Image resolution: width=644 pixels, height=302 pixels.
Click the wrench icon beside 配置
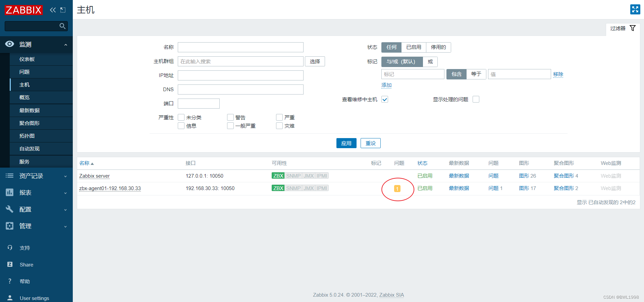pos(10,209)
